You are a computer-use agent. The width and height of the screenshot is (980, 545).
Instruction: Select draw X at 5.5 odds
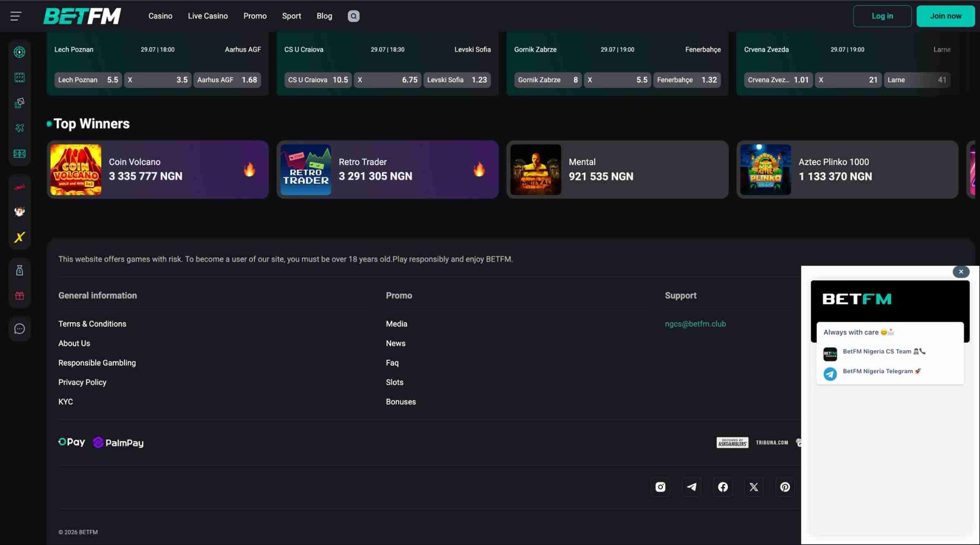pos(617,80)
